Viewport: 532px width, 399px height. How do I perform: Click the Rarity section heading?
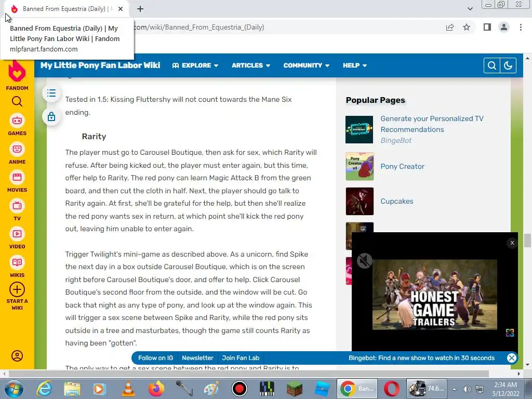[94, 137]
